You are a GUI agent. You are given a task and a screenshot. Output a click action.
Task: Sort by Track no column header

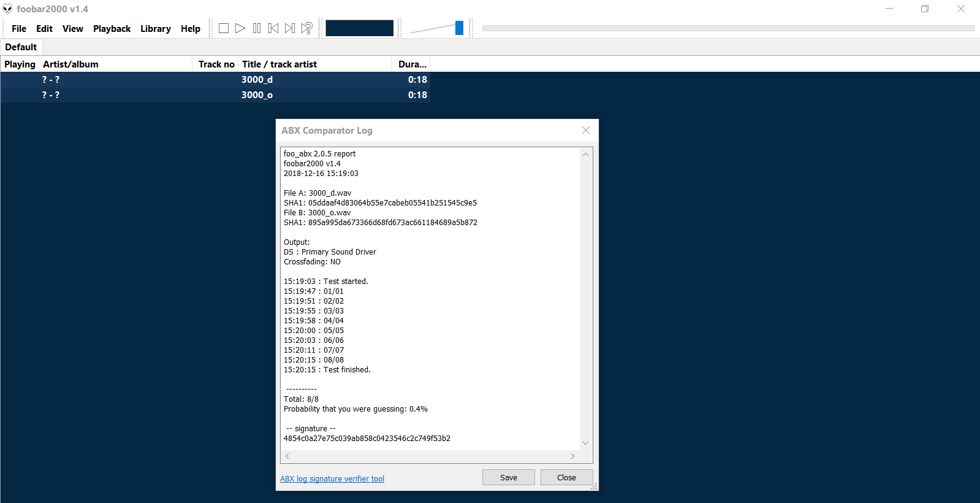click(x=216, y=64)
